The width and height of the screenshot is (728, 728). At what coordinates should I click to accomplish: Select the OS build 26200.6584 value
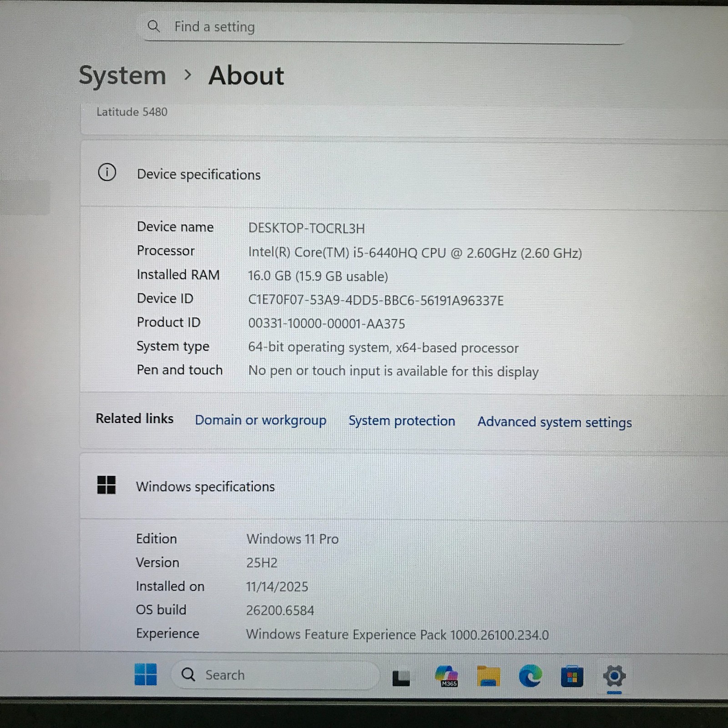coord(280,611)
